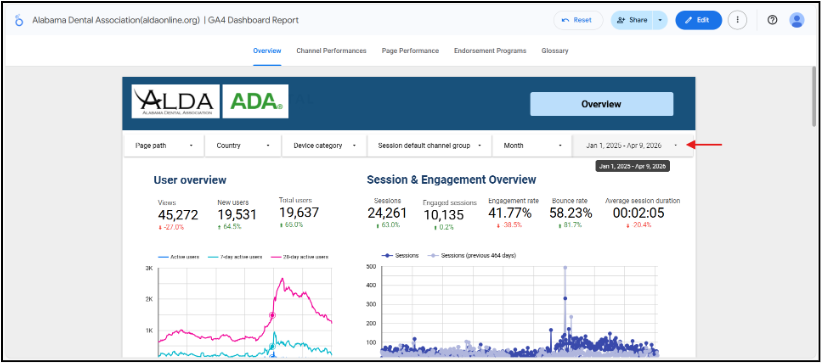Click the Engagement rate value 41.77%

(x=510, y=213)
